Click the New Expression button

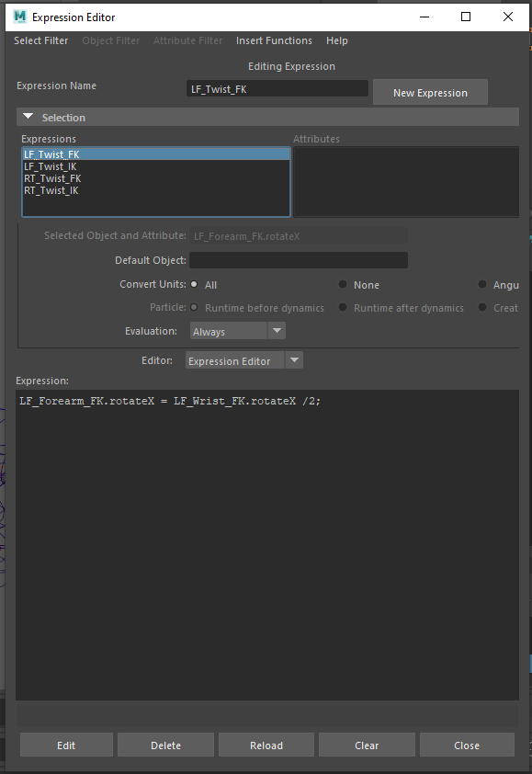click(x=430, y=92)
